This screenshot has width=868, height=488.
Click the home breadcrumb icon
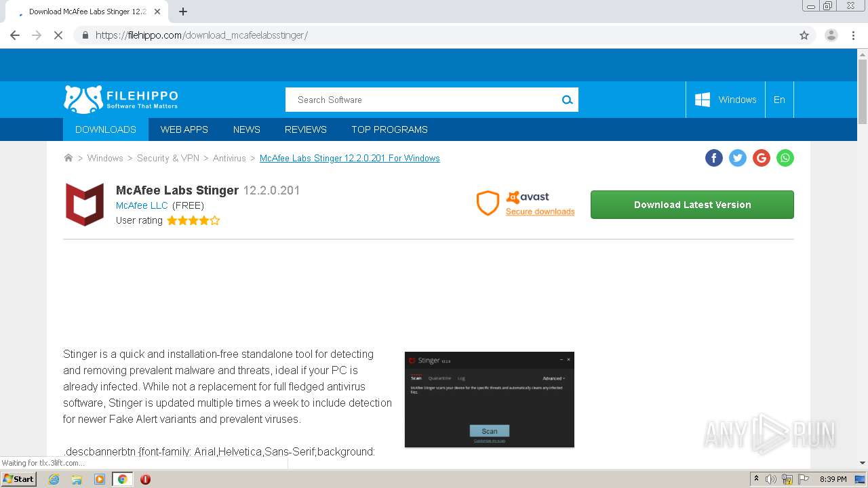coord(68,158)
